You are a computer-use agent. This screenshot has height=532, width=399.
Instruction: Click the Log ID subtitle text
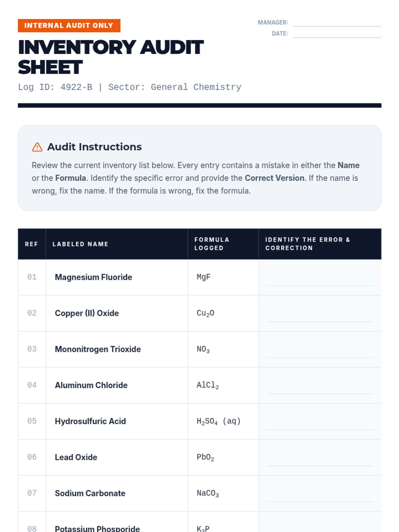[x=129, y=87]
